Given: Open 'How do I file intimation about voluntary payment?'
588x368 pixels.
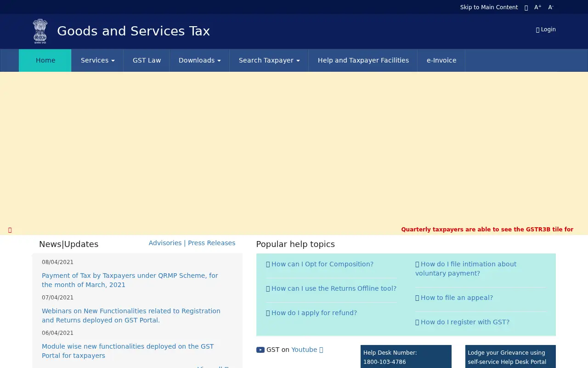Looking at the screenshot, I should click(x=466, y=269).
